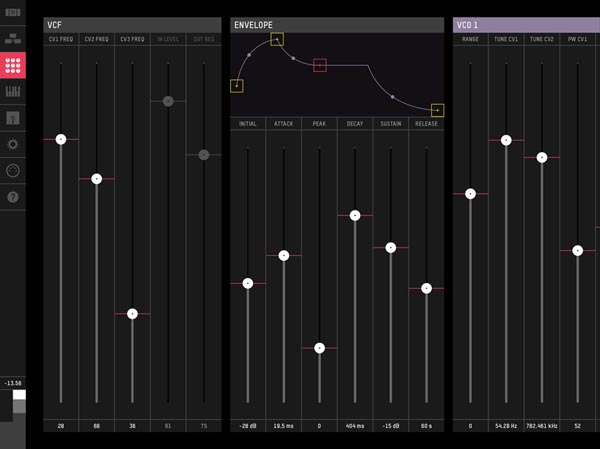Open settings with the gear icon

(x=13, y=144)
